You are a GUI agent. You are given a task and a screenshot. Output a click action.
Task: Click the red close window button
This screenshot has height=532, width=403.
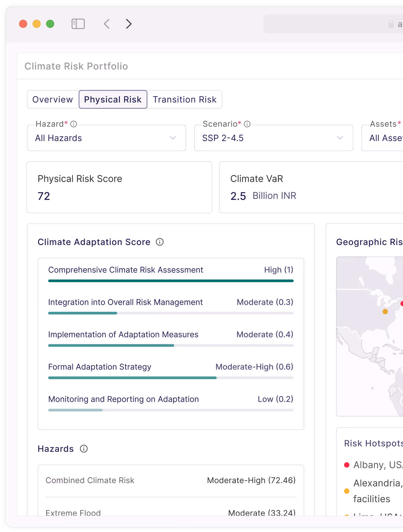[x=23, y=24]
